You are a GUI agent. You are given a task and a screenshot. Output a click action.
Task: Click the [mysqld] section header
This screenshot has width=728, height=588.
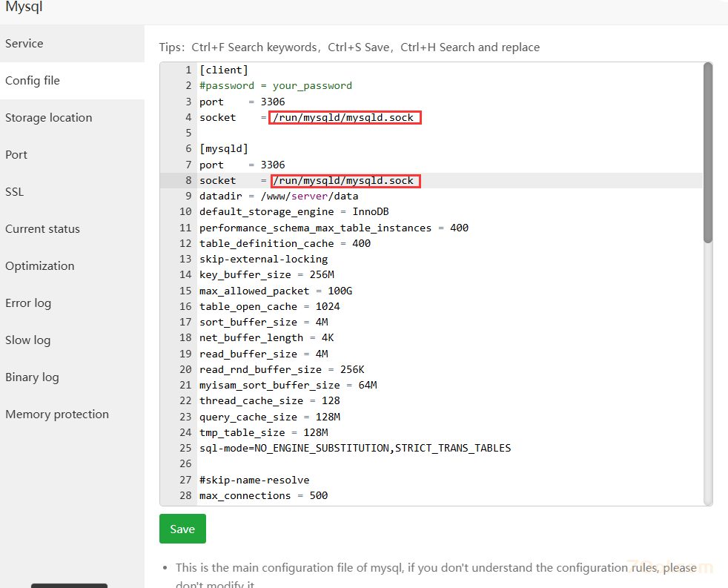pyautogui.click(x=224, y=149)
